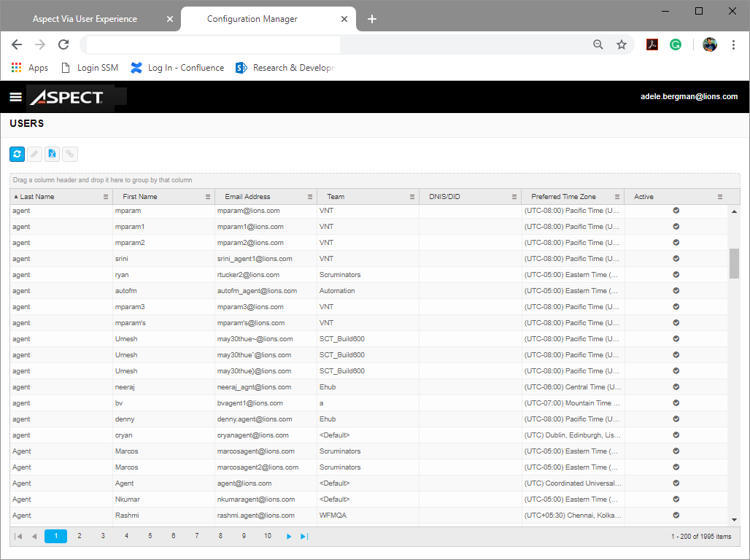Jump to the last page of users
Viewport: 750px width, 560px height.
pyautogui.click(x=304, y=536)
